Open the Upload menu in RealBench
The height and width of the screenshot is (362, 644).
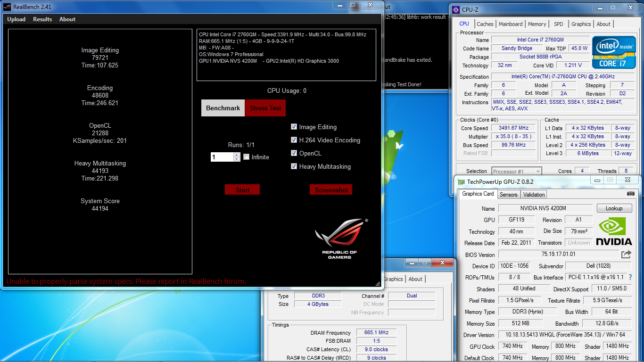17,19
